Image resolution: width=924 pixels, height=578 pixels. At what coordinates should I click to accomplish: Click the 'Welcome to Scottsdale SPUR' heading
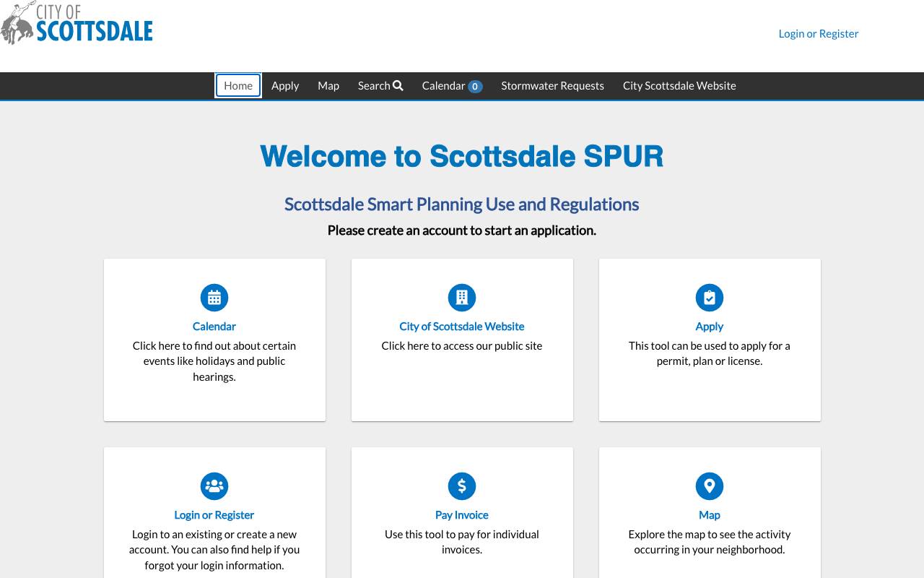(462, 156)
